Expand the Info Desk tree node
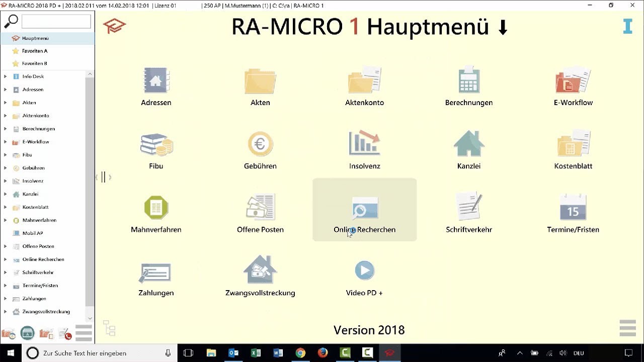This screenshot has height=362, width=644. pos(5,76)
